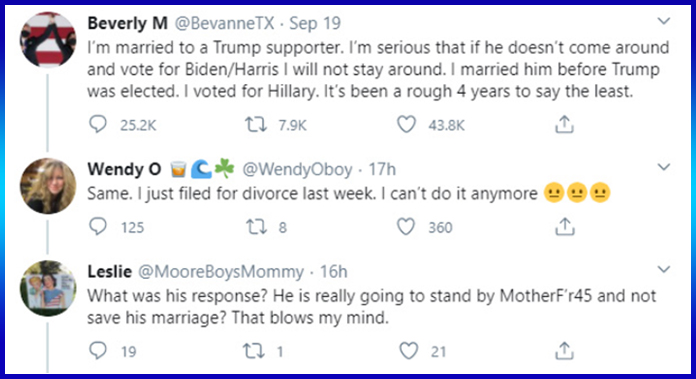This screenshot has width=696, height=379.
Task: Open the Sep 19 tweet timestamp
Action: click(x=315, y=23)
